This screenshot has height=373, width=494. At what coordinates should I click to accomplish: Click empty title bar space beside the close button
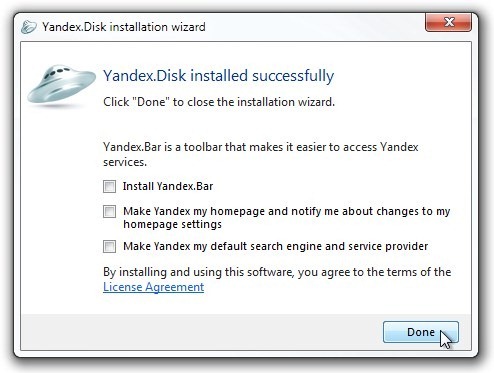coord(315,27)
